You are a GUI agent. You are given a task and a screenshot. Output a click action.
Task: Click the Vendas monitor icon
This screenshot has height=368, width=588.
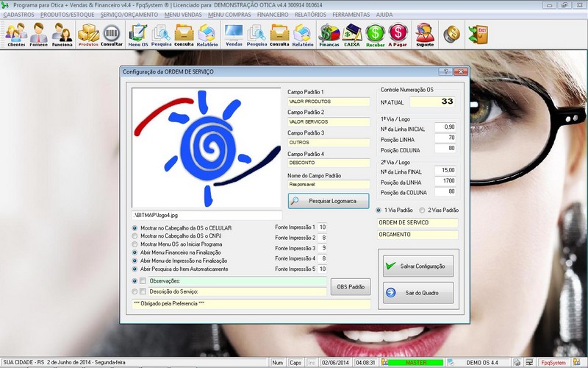[234, 34]
